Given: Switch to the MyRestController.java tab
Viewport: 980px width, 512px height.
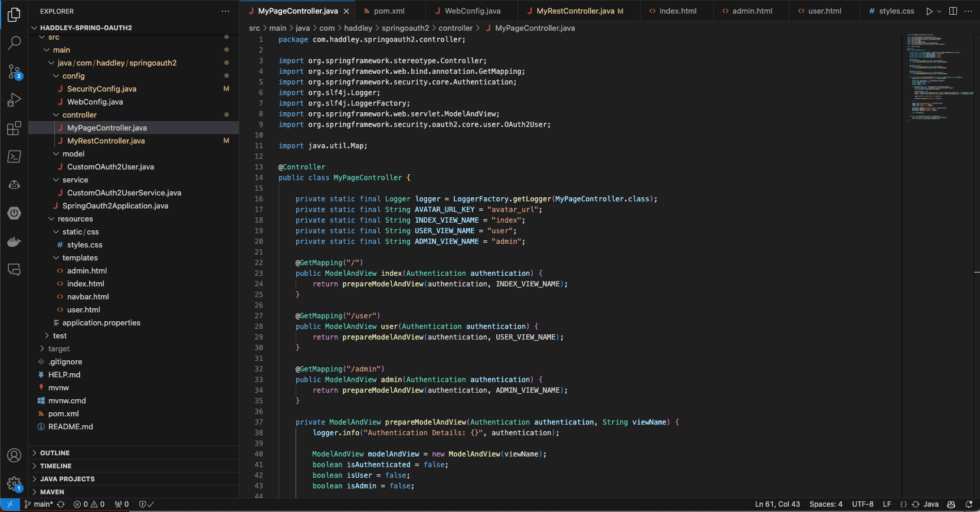Looking at the screenshot, I should pyautogui.click(x=575, y=11).
